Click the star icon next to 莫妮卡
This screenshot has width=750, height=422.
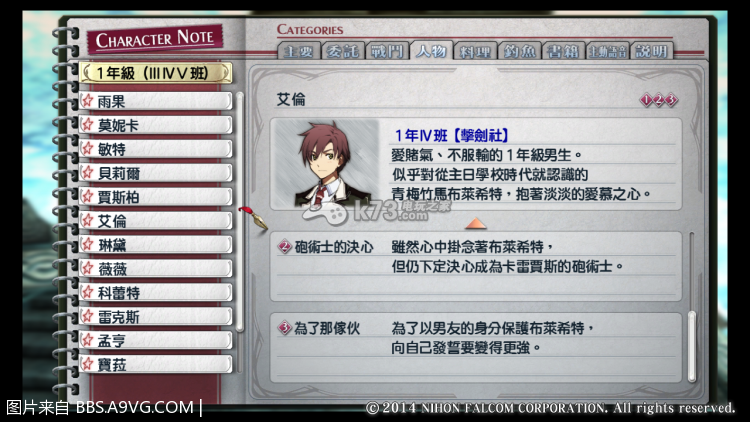88,125
